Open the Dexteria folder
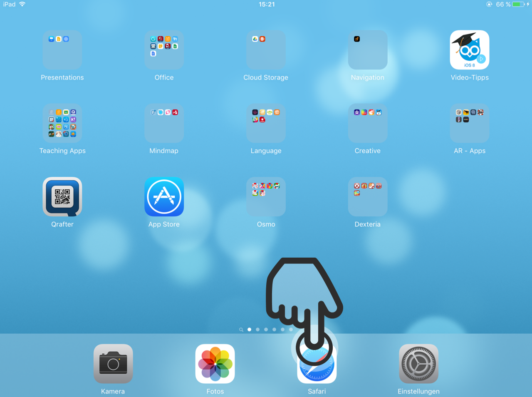 pyautogui.click(x=368, y=197)
